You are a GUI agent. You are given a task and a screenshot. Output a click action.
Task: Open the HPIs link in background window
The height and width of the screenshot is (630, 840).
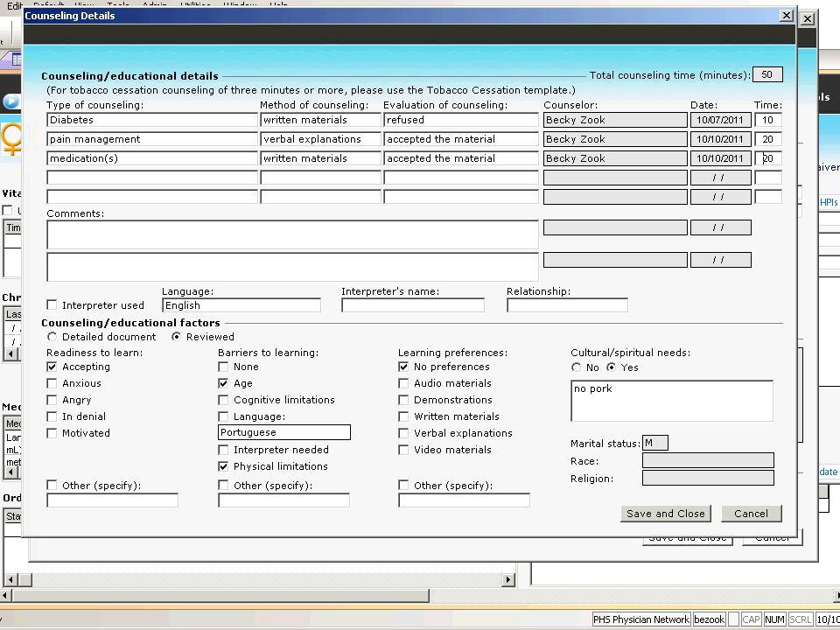[829, 202]
